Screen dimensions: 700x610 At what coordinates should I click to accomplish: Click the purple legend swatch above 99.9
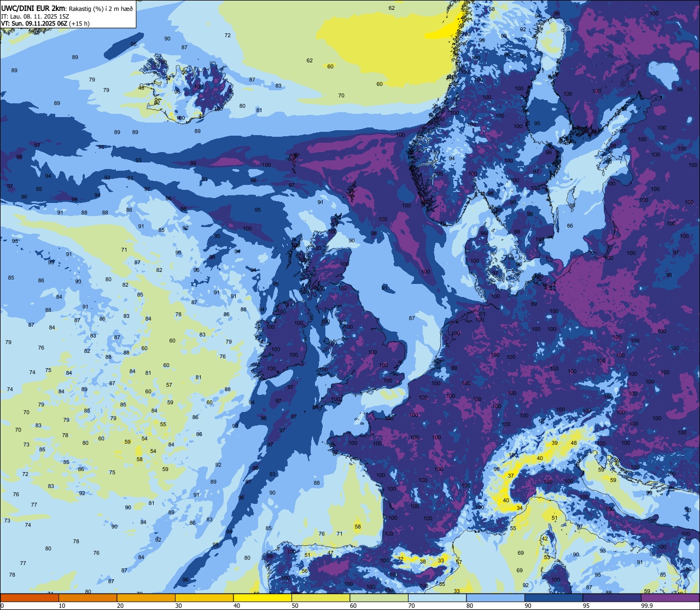[670, 598]
